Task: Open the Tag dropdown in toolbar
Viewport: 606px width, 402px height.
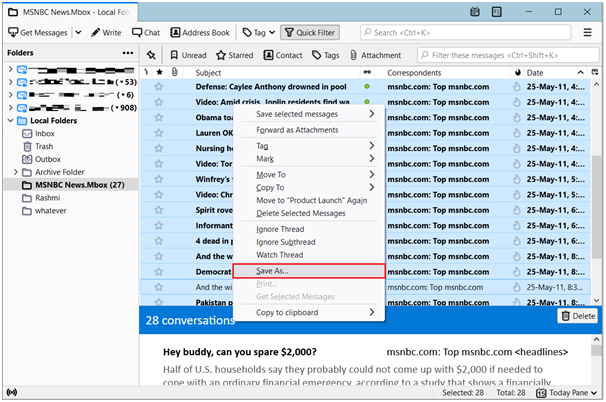Action: [259, 32]
